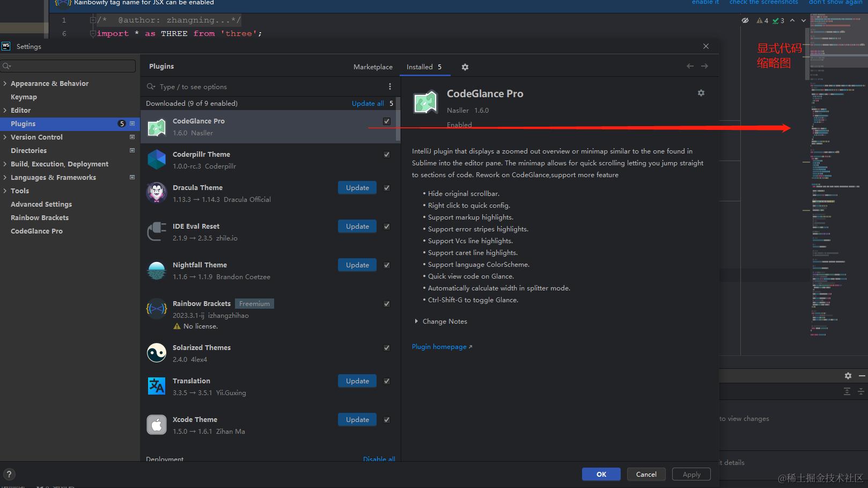Toggle the Nightfall Theme checkbox
This screenshot has height=488, width=868.
click(387, 265)
